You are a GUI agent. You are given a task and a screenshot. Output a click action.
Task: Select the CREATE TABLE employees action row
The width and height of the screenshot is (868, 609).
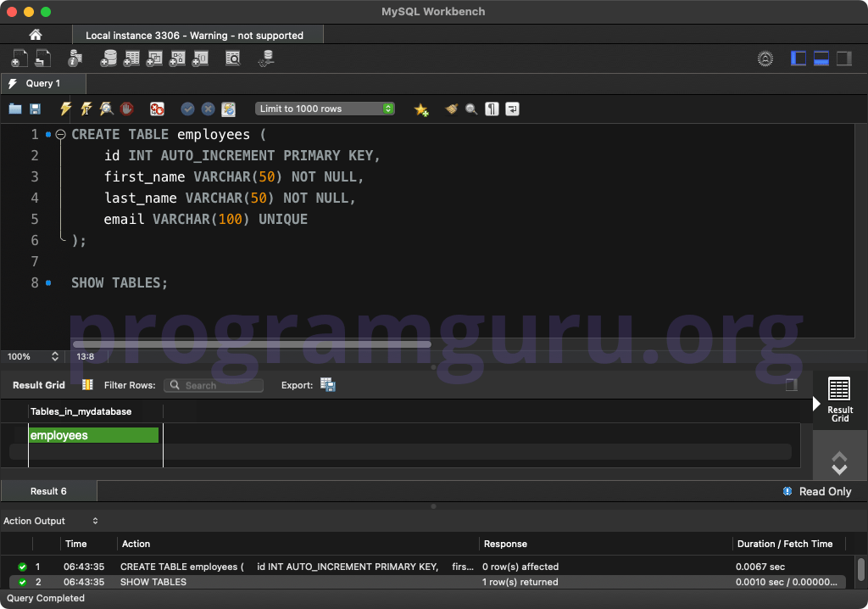(427, 567)
